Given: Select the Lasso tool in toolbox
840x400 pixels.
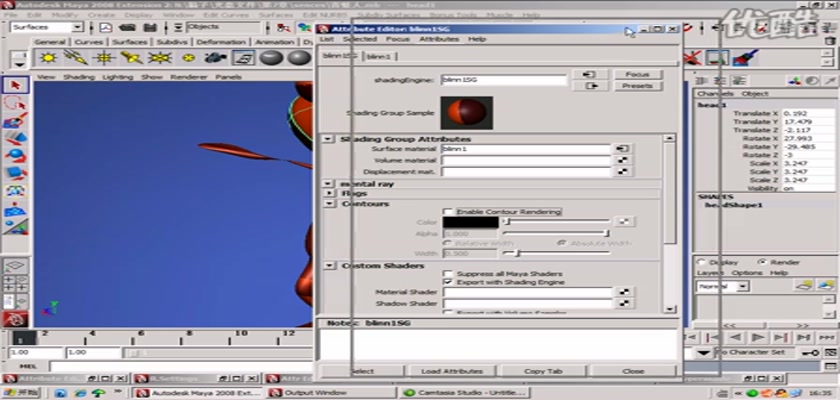Looking at the screenshot, I should [16, 103].
